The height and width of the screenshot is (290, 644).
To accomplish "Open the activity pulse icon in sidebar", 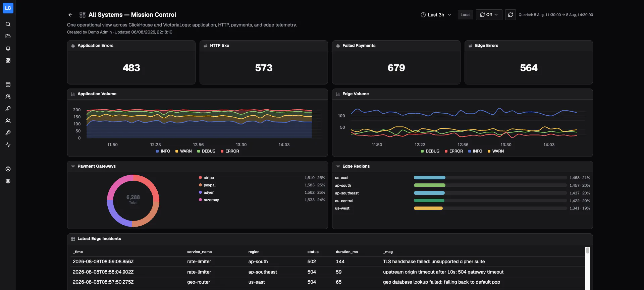I will [x=8, y=145].
